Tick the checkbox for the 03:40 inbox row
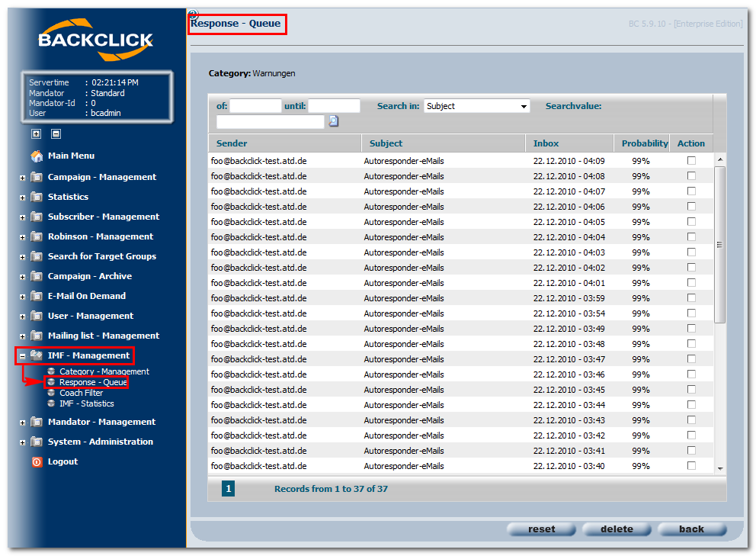 click(691, 466)
